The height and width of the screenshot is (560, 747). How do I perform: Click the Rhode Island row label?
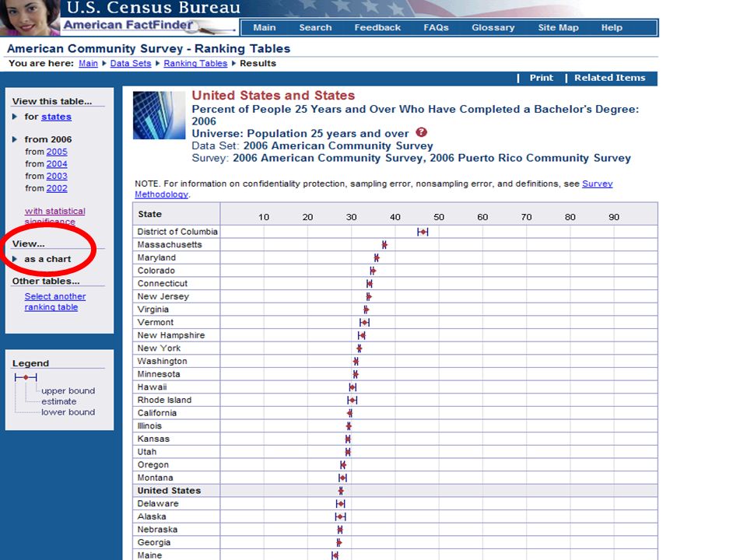[164, 400]
